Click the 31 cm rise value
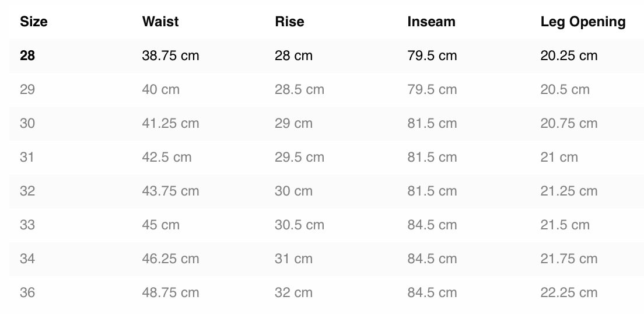Screen dimensions: 644x314 pos(293,259)
